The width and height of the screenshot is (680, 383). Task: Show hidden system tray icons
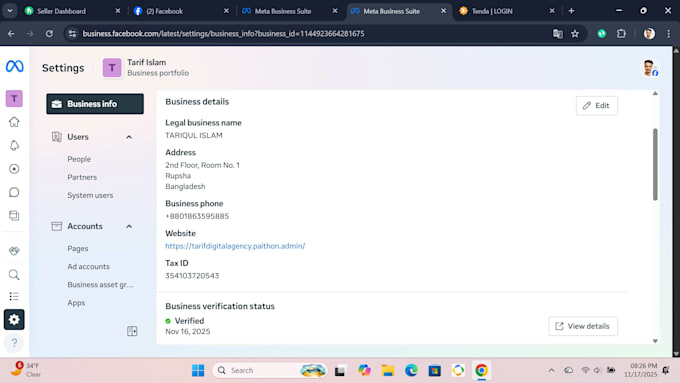[551, 370]
